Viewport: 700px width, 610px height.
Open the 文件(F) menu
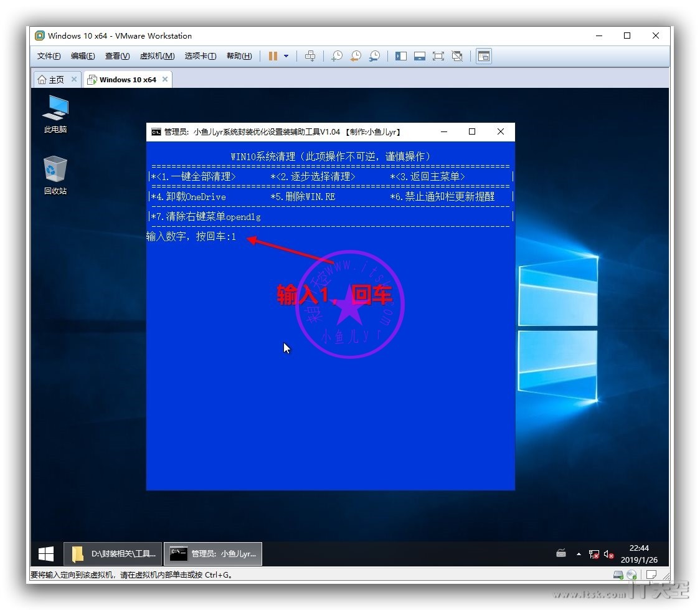(x=49, y=56)
